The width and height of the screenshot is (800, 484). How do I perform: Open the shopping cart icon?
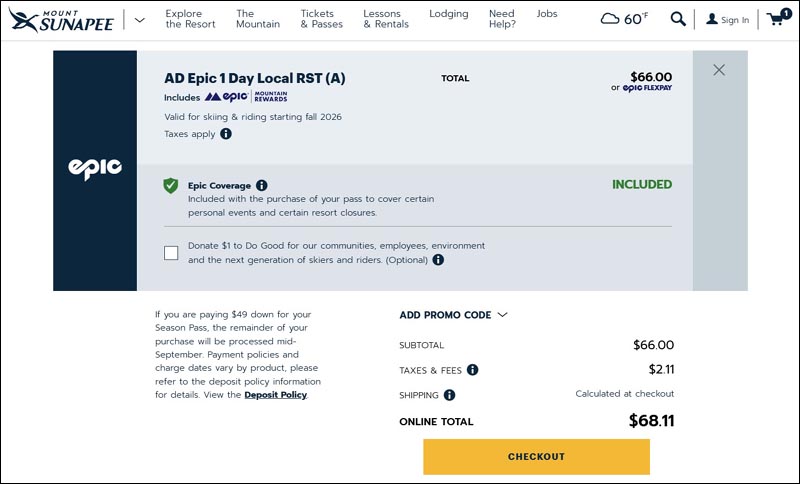click(x=777, y=18)
